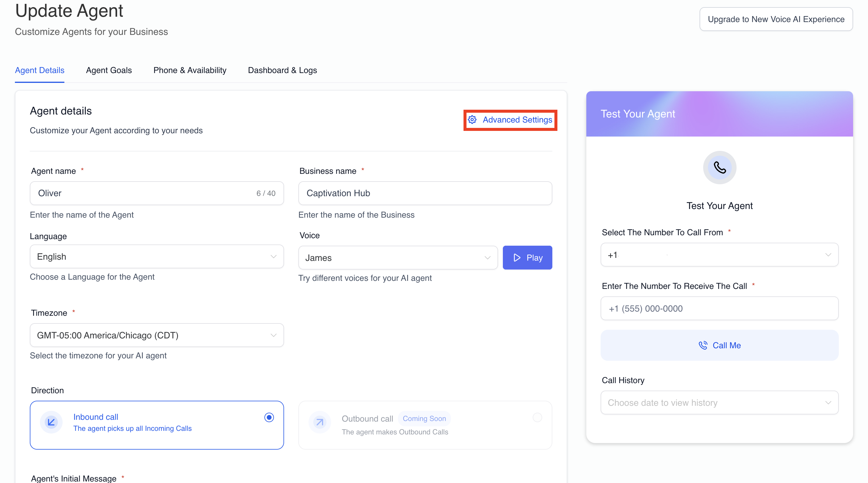Screen dimensions: 868x483
Task: Click 'Agent's Initial Message' label
Action: (74, 478)
